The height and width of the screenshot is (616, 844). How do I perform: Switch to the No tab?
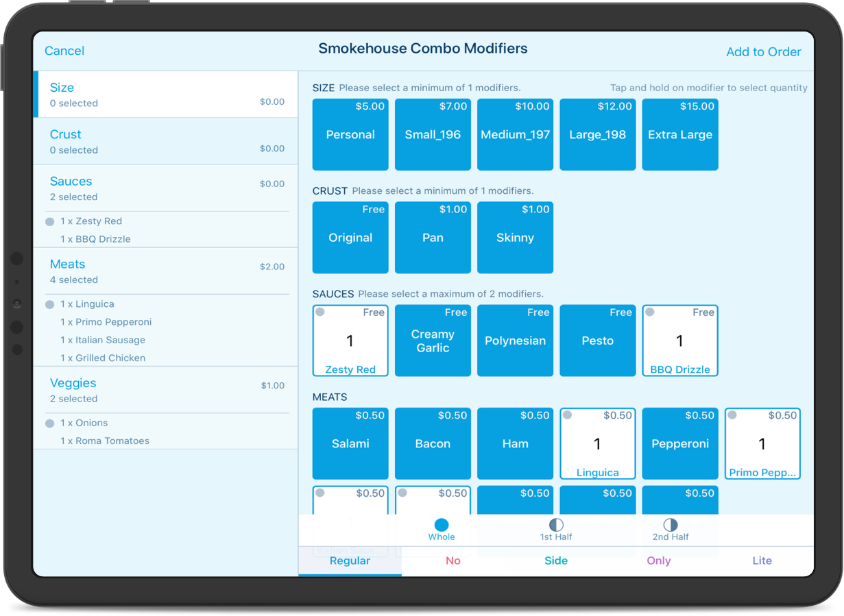453,560
